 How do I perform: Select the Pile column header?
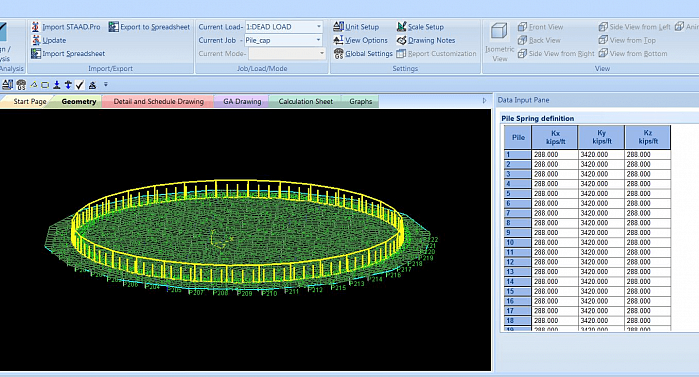point(518,137)
